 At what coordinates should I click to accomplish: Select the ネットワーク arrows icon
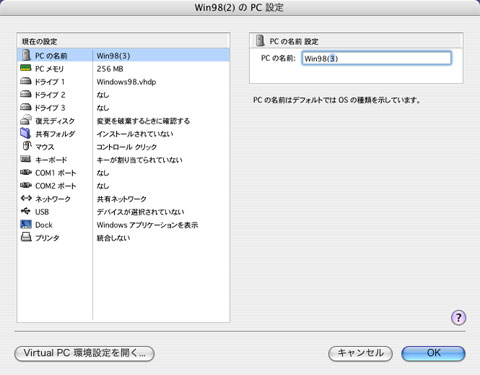[x=26, y=198]
